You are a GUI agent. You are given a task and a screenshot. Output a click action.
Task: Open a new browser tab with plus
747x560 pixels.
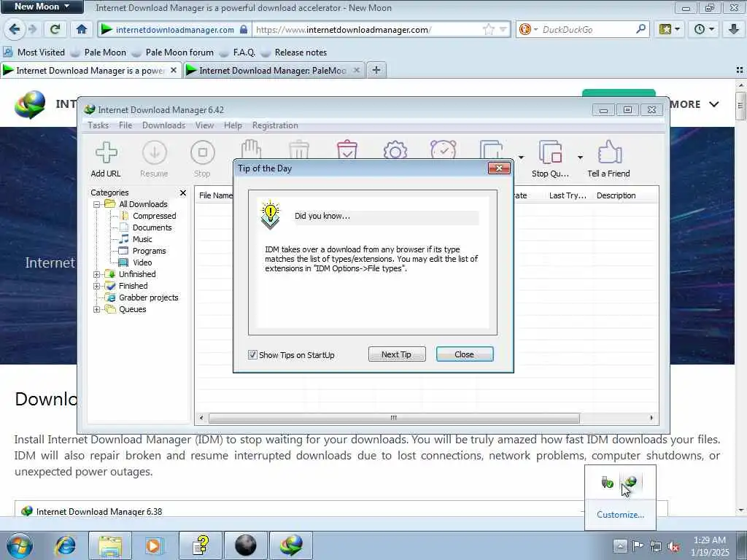pos(376,71)
